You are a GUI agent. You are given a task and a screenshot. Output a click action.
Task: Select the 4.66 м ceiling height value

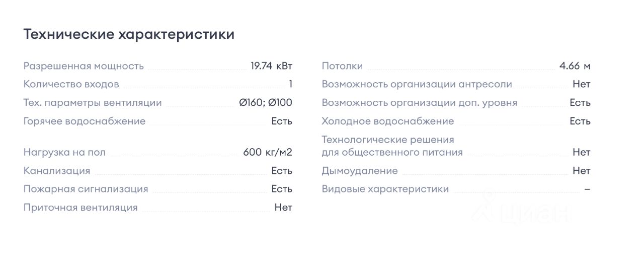pyautogui.click(x=575, y=66)
